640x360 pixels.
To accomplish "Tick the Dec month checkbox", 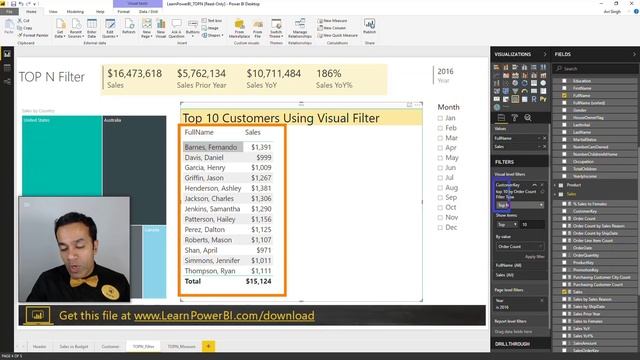I will pos(440,228).
